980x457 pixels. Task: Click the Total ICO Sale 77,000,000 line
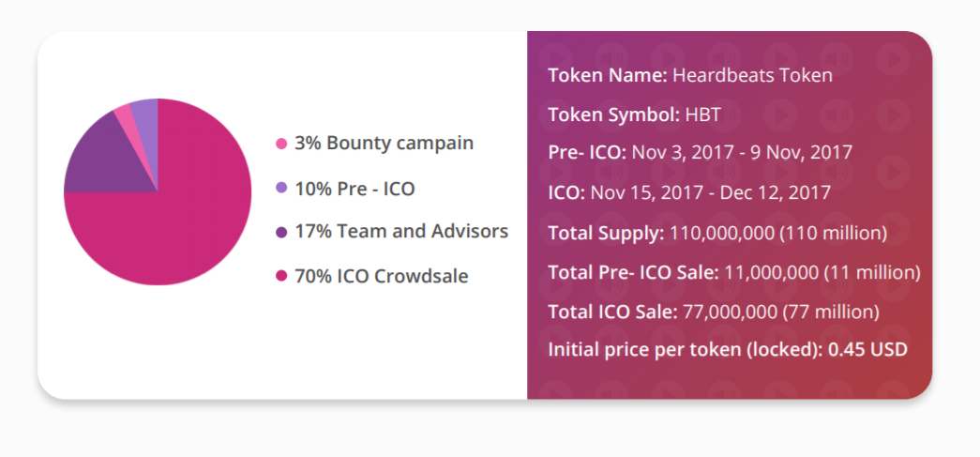pyautogui.click(x=714, y=312)
